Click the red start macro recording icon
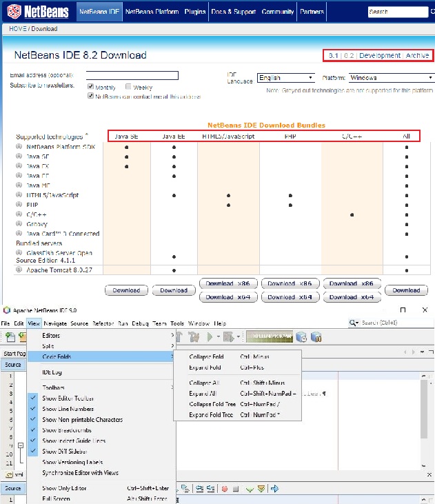Image resolution: width=435 pixels, height=504 pixels. (225, 489)
